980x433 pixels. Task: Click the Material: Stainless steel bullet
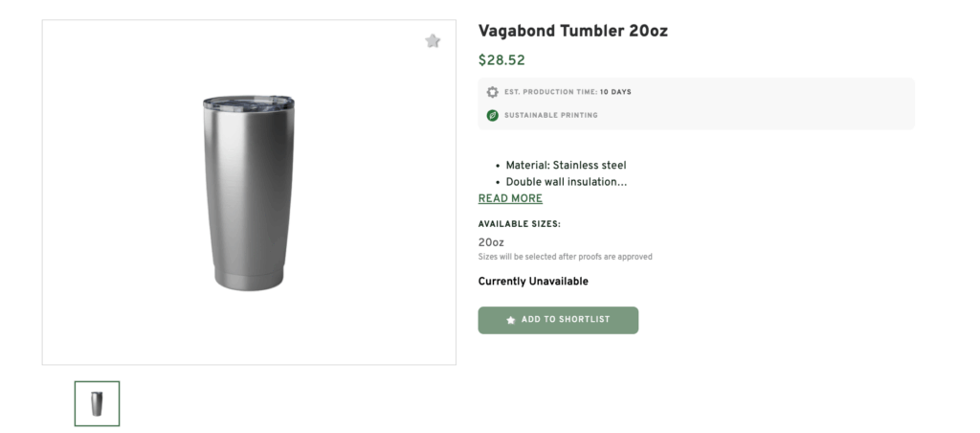coord(566,165)
